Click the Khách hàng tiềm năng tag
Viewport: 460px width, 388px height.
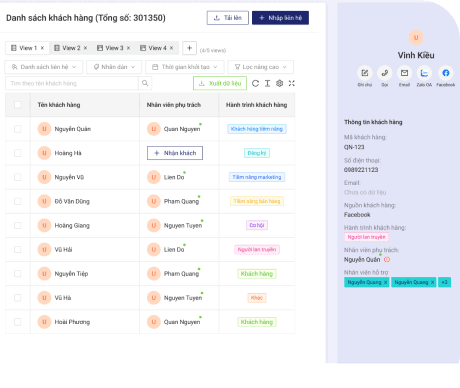(x=257, y=129)
